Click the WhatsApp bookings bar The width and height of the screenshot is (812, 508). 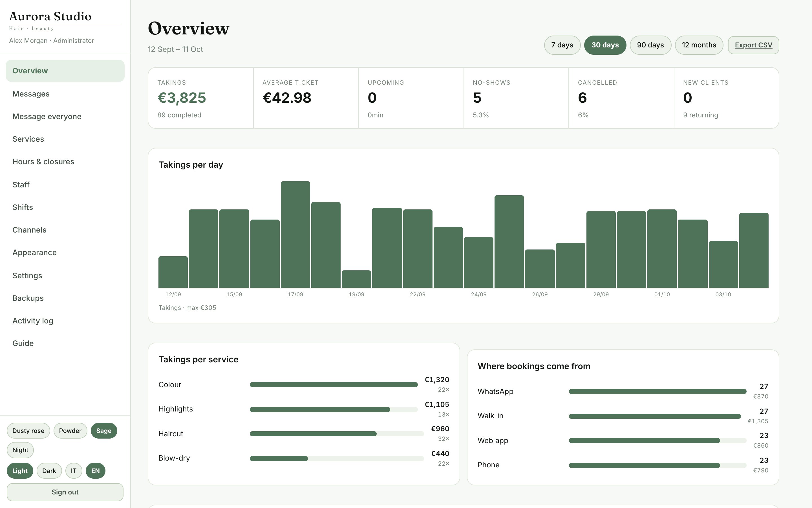(x=657, y=391)
